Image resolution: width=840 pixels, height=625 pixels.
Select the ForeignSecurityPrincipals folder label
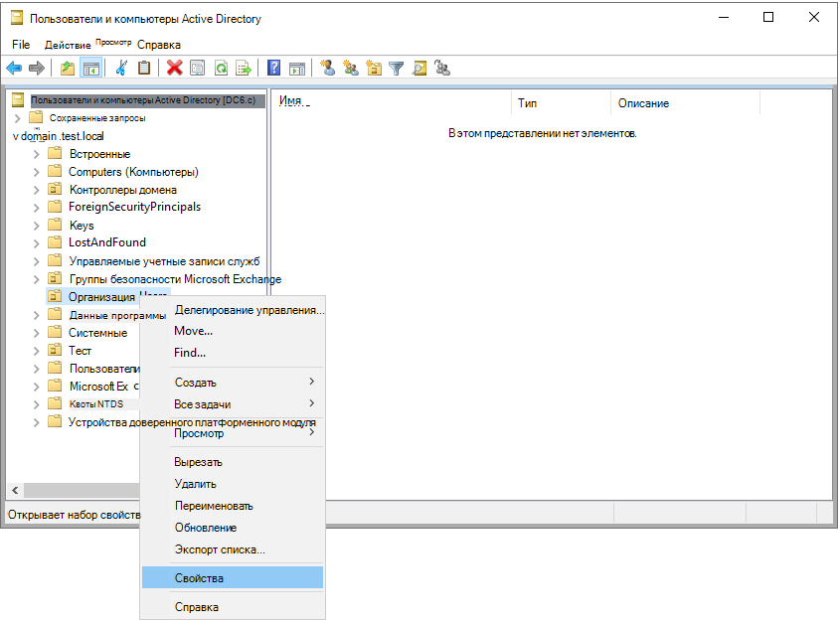tap(134, 207)
